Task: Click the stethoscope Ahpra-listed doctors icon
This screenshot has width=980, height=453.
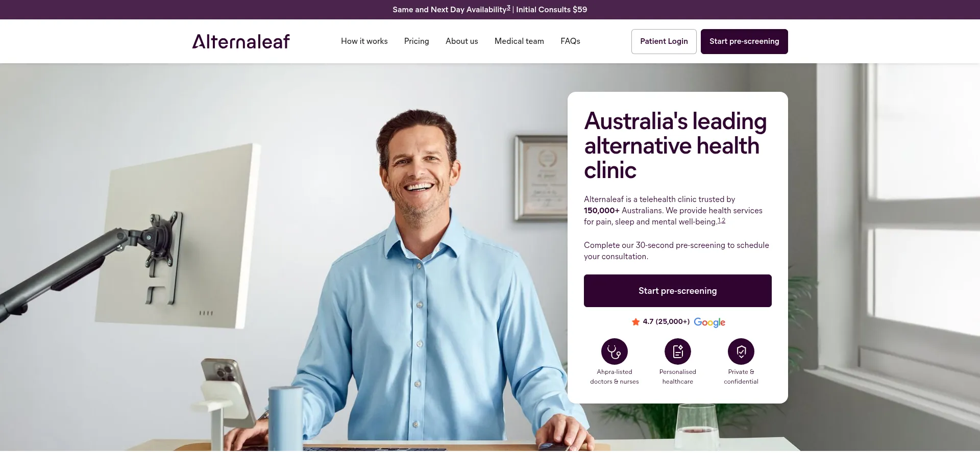Action: tap(614, 351)
